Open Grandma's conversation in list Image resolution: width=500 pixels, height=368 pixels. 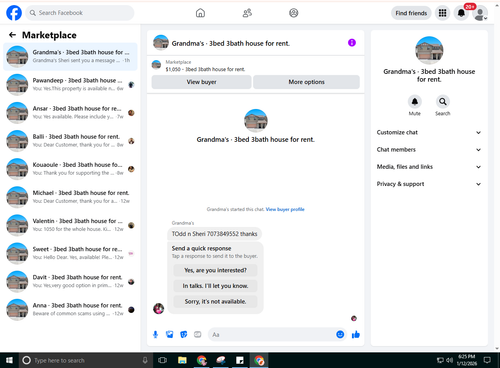coord(70,56)
